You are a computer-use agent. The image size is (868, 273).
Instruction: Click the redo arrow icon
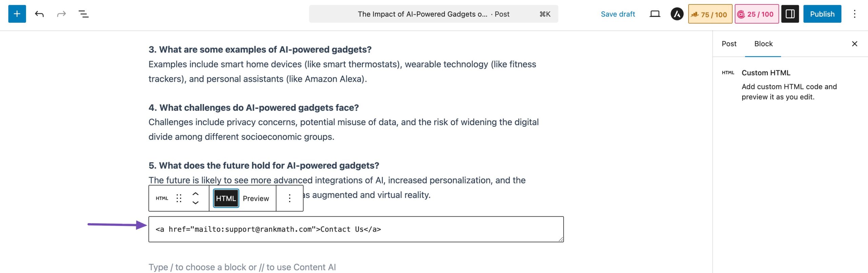[x=61, y=14]
